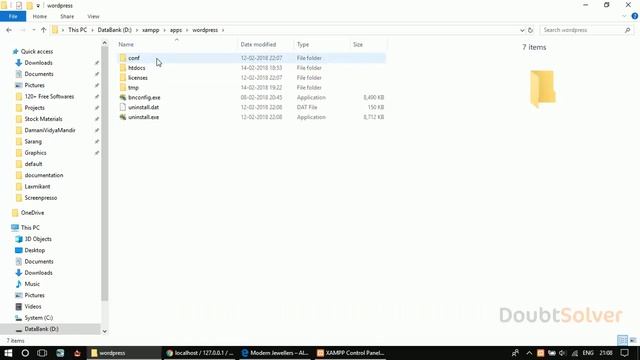Open the Screenpresso folder in sidebar

coord(41,198)
